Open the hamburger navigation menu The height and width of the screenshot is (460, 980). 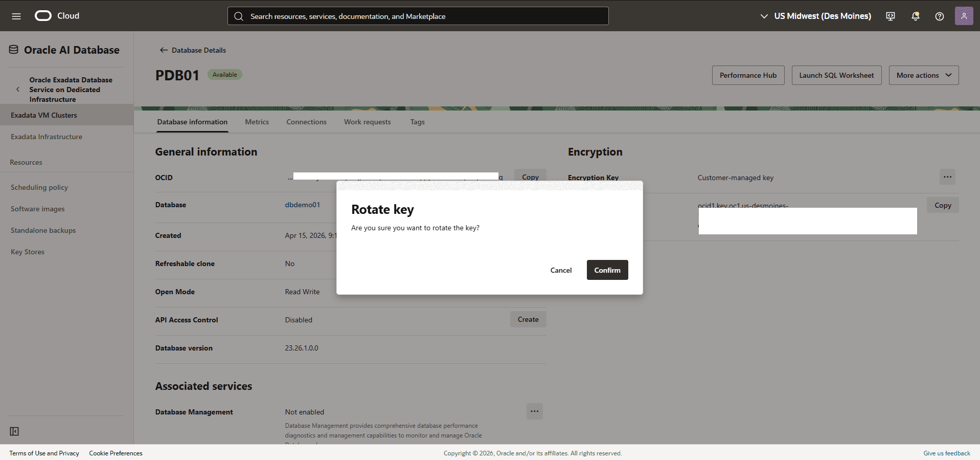click(x=16, y=16)
